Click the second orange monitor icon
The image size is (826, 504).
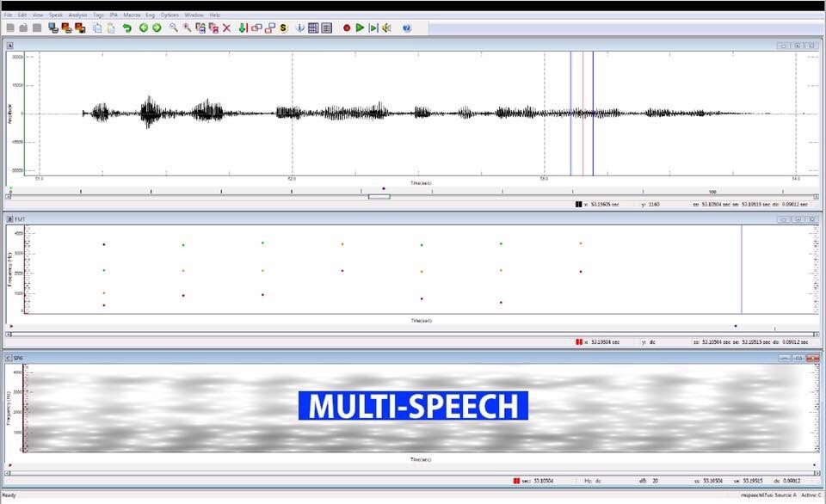coord(80,28)
